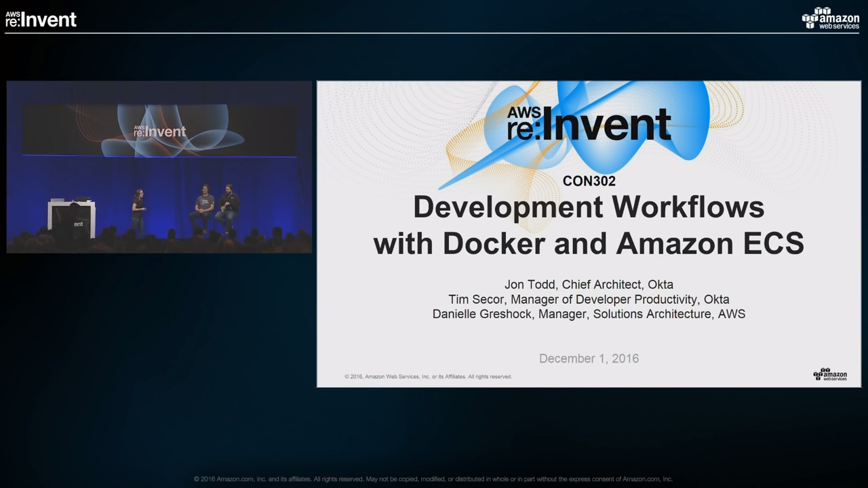Viewport: 868px width, 488px height.
Task: Select the standing presenter in the video
Action: [x=138, y=211]
